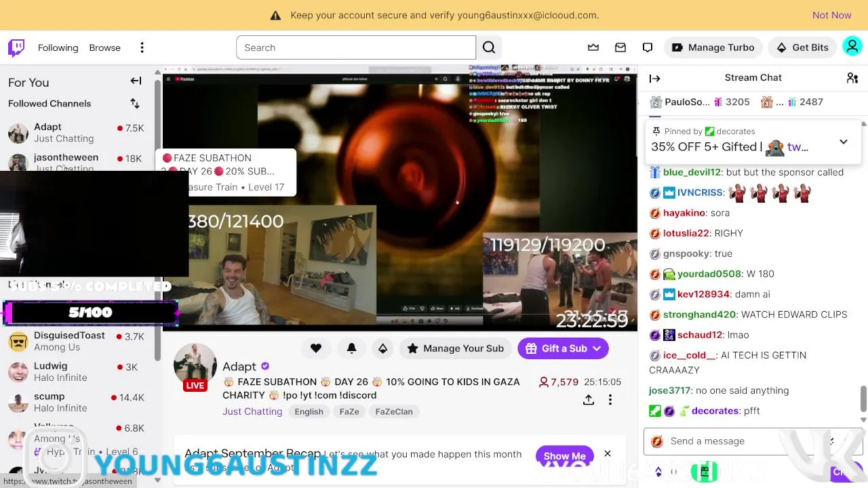Click the Adapt channel avatar with LIVE badge

click(195, 367)
